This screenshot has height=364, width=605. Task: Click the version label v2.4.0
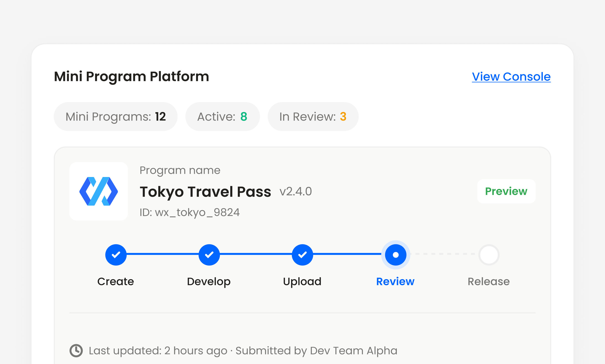tap(296, 192)
